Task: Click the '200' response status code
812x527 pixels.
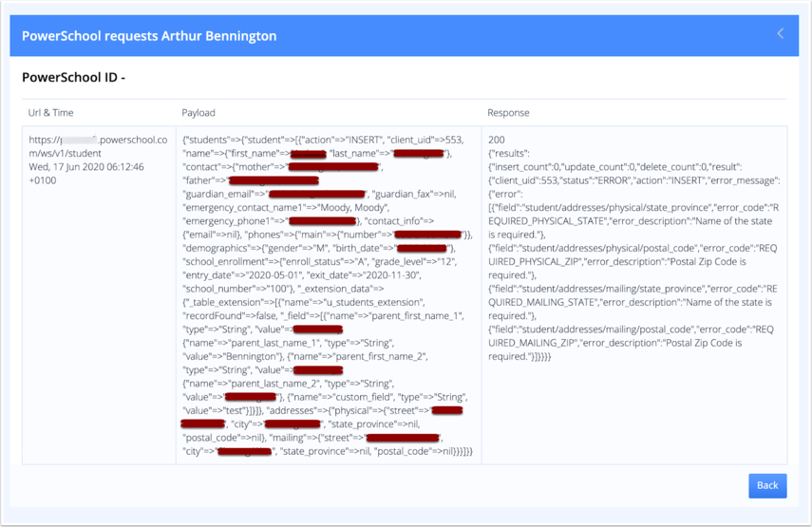Action: (496, 140)
